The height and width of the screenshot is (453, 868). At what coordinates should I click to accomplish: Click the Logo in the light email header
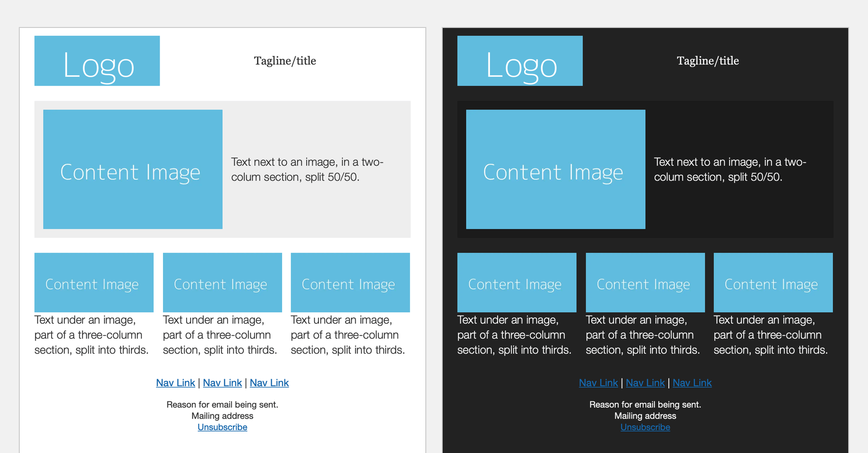point(96,61)
